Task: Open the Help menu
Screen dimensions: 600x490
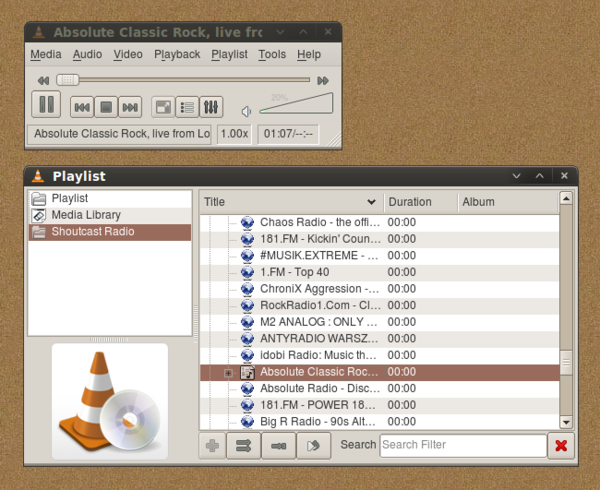Action: (x=309, y=54)
